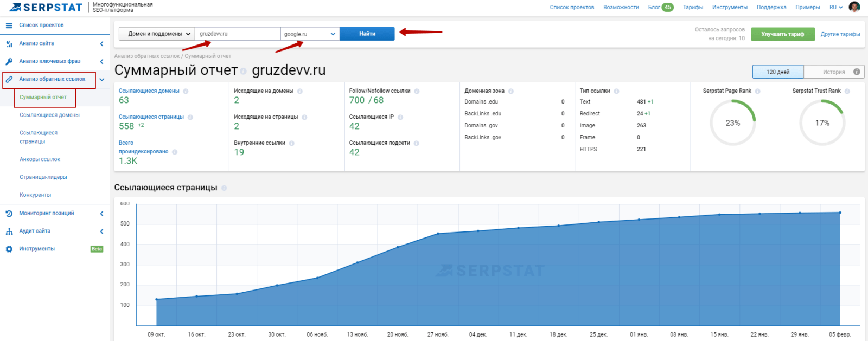Viewport: 868px width, 341px height.
Task: Click the info icon next to Ссылающиеся домены
Action: [186, 91]
